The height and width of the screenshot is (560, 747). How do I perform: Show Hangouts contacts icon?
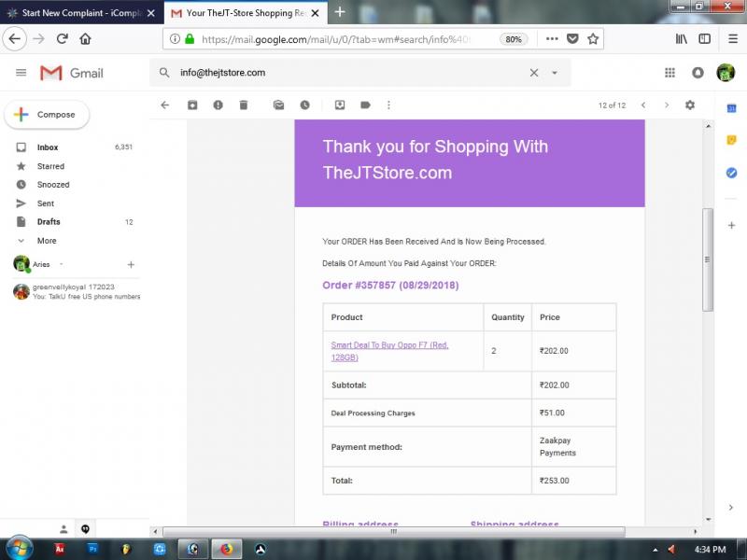coord(63,528)
